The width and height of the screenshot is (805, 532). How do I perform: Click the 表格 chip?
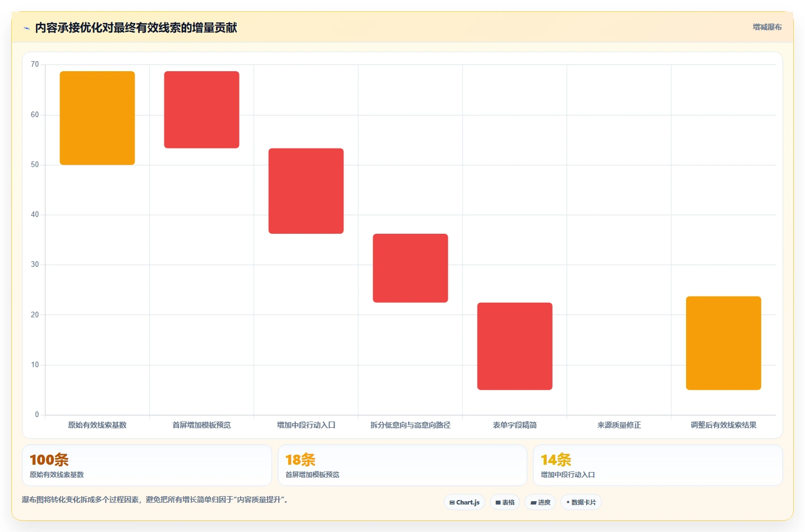[505, 502]
